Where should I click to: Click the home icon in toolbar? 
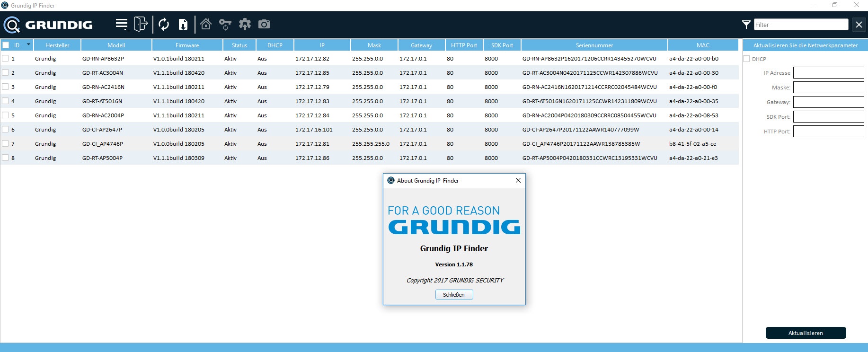[x=206, y=24]
